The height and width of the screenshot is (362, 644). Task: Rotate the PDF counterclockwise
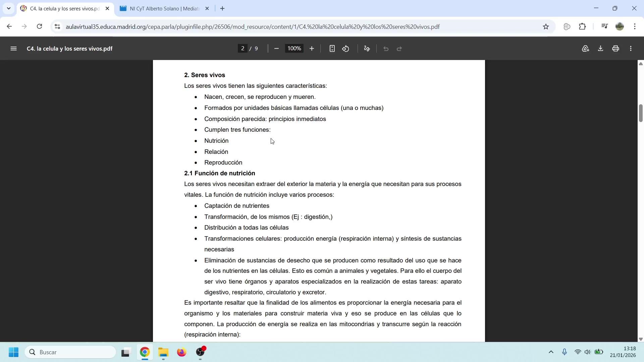tap(345, 49)
